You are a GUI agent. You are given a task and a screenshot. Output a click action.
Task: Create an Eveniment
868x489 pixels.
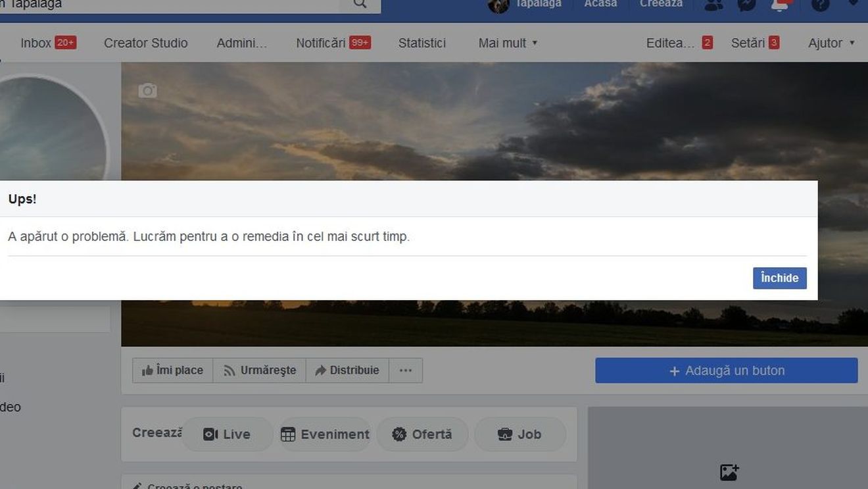[325, 434]
